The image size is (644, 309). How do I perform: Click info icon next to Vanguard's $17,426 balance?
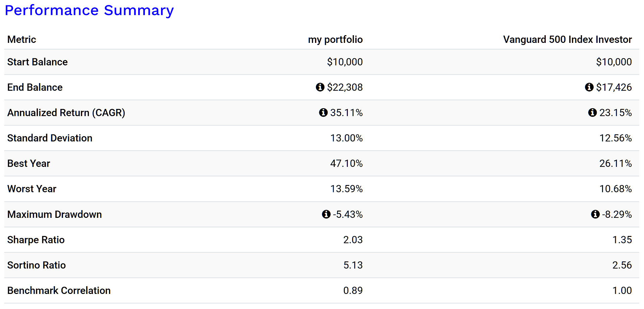click(x=589, y=87)
